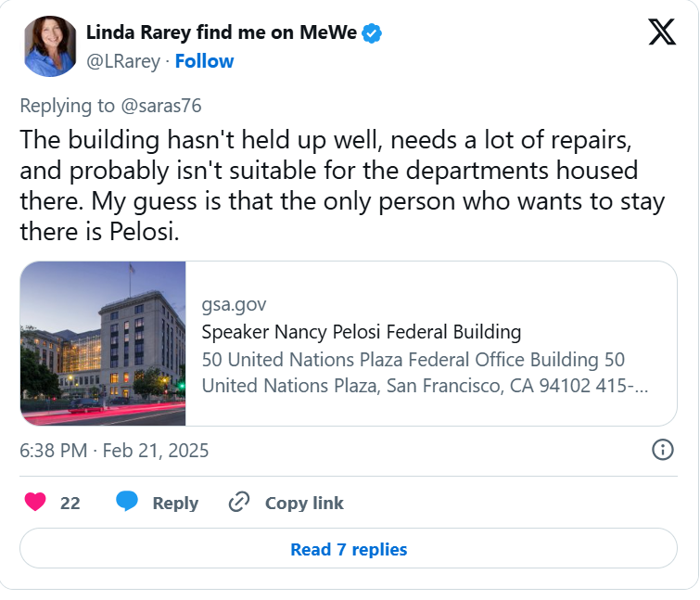Click the 22 likes count
Viewport: 700px width, 600px height.
coord(70,504)
